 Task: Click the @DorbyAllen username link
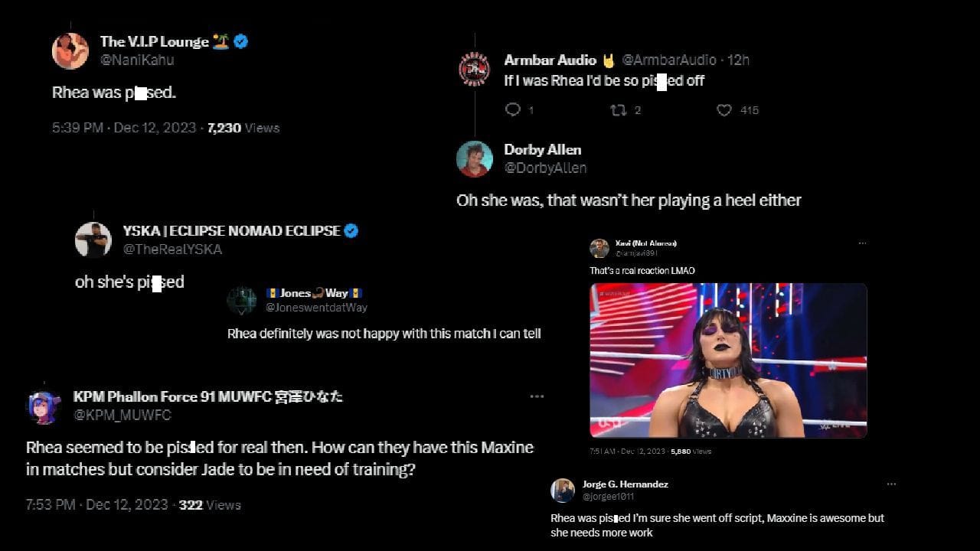coord(545,168)
